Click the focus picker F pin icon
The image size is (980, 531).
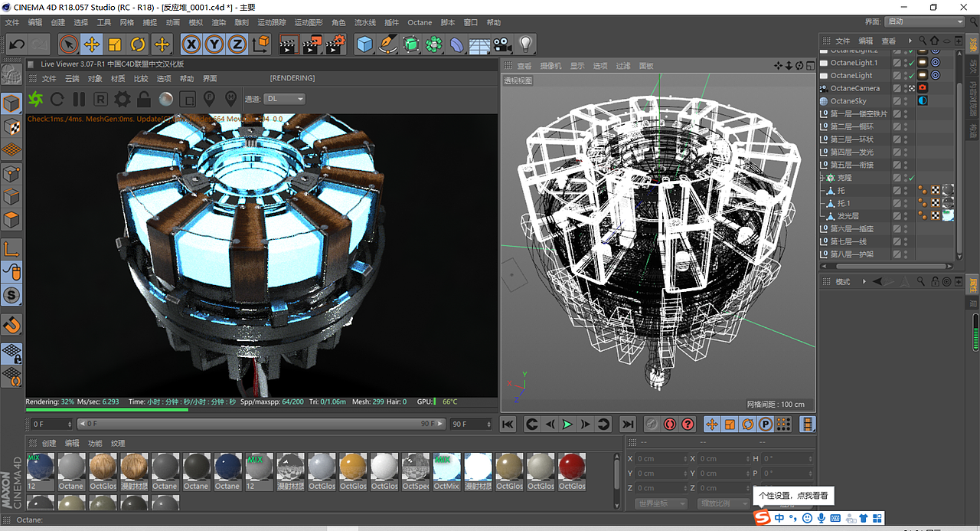[x=209, y=99]
